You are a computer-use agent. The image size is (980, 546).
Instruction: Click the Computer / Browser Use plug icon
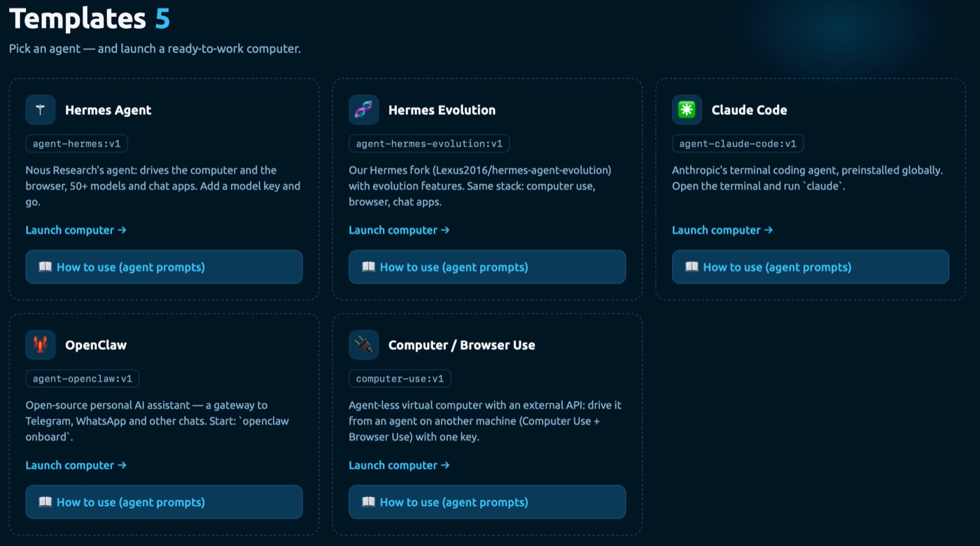[364, 345]
